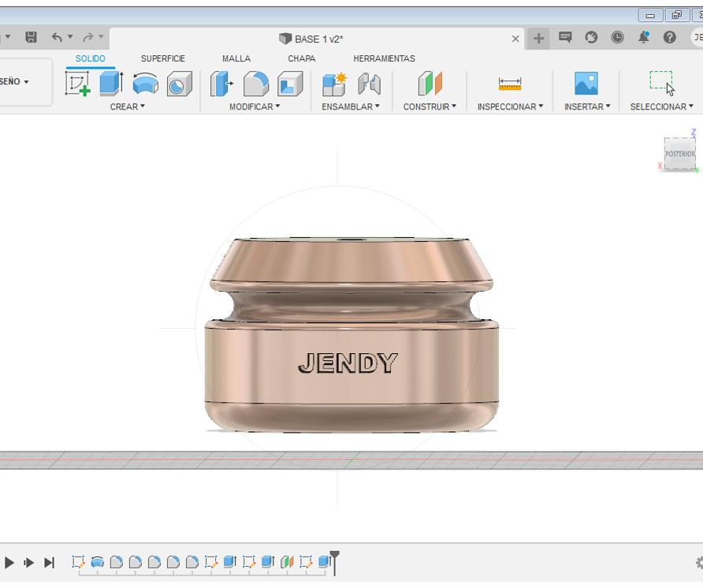Select the Extrude tool
703x588 pixels.
111,83
